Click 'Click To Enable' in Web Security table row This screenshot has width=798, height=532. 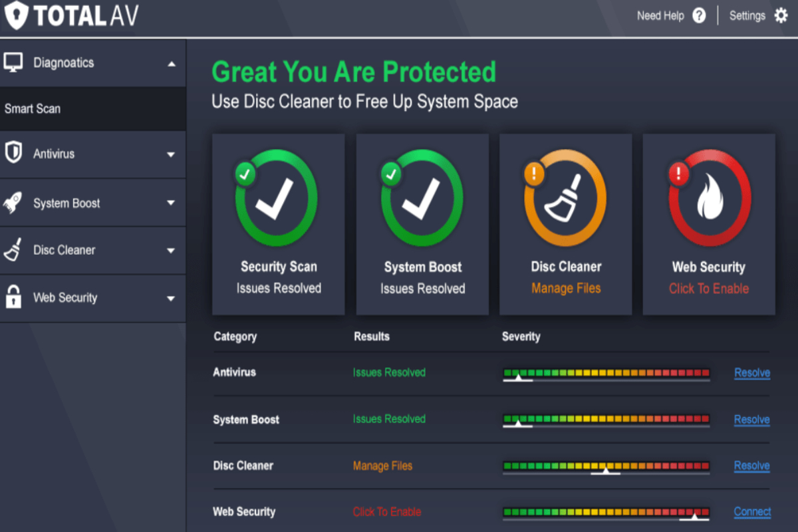click(x=387, y=511)
